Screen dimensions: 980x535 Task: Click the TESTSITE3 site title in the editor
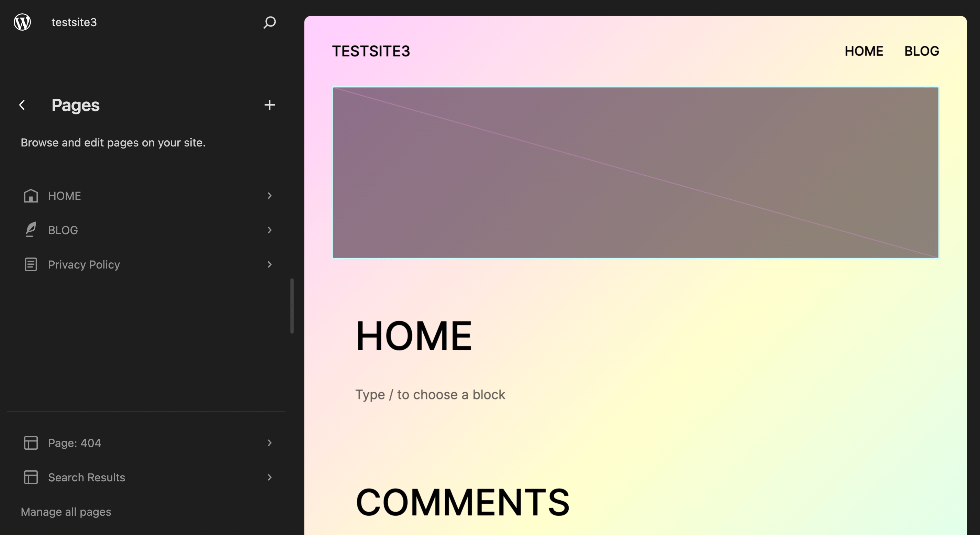(x=371, y=51)
